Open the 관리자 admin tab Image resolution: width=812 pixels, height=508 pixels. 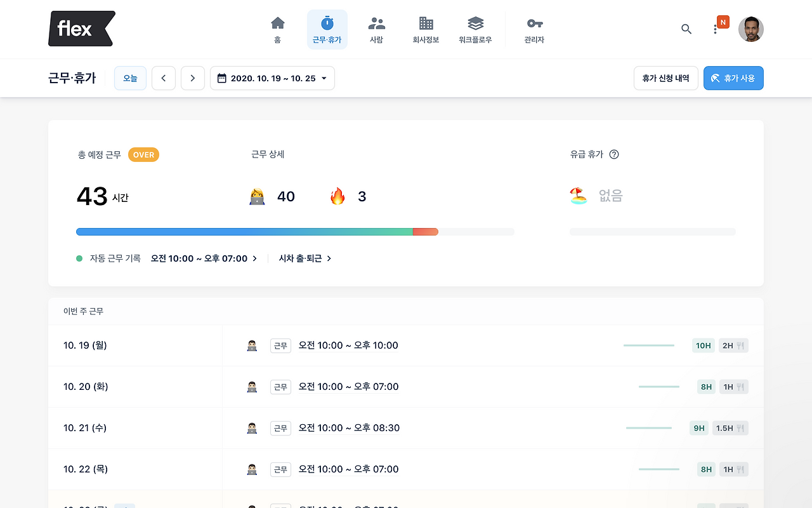coord(534,29)
